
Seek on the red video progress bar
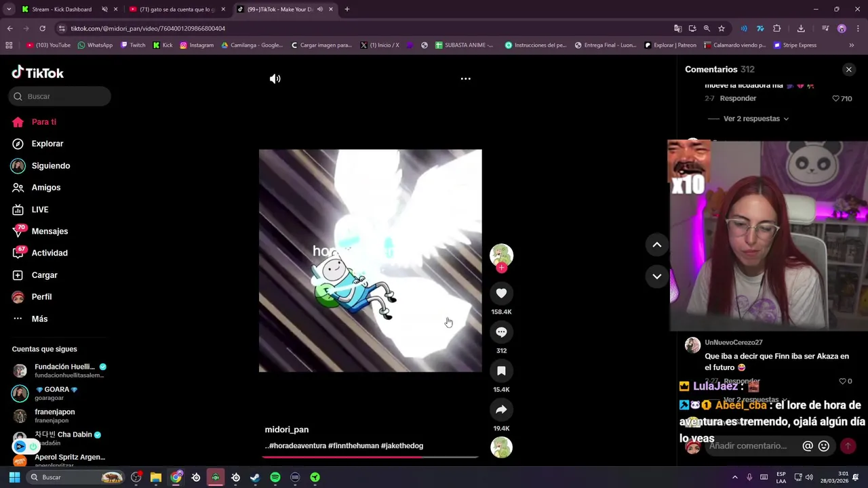tap(370, 457)
